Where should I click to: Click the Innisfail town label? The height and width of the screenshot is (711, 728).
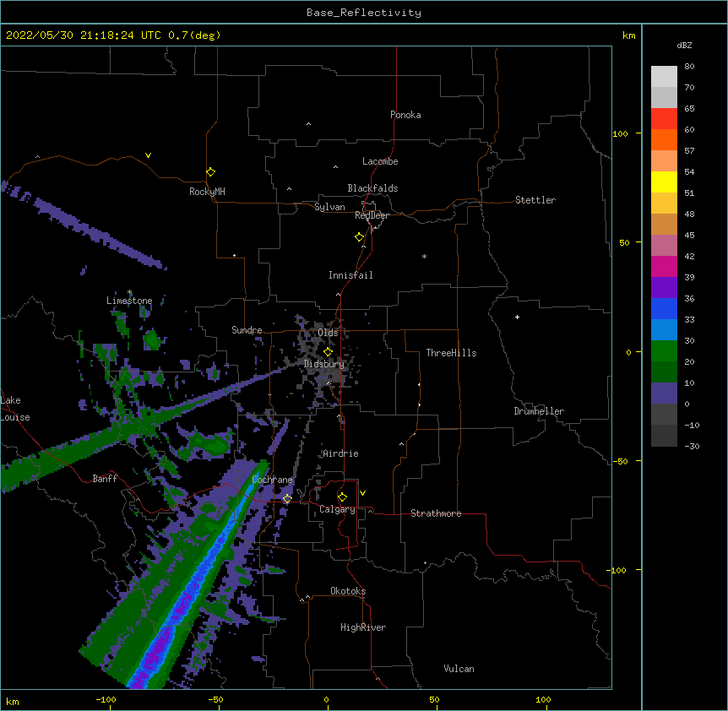point(350,275)
